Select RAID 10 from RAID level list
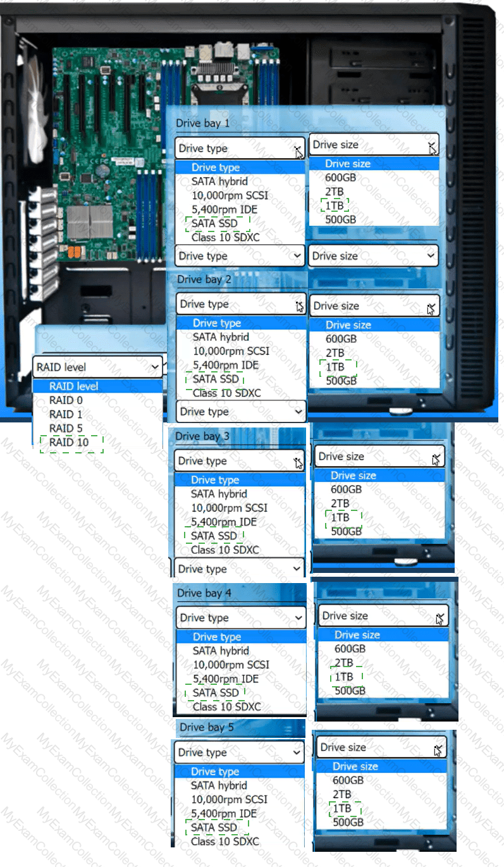This screenshot has width=504, height=867. pyautogui.click(x=69, y=442)
